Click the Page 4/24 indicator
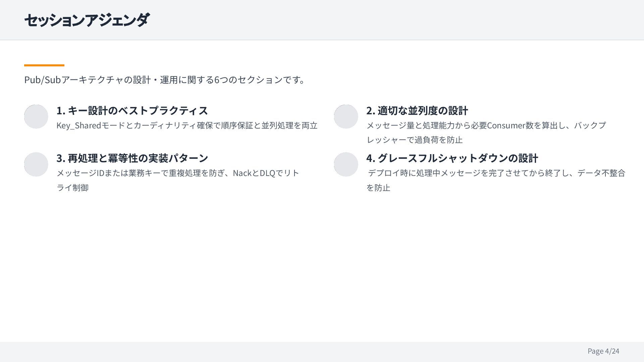This screenshot has width=644, height=362. click(603, 351)
